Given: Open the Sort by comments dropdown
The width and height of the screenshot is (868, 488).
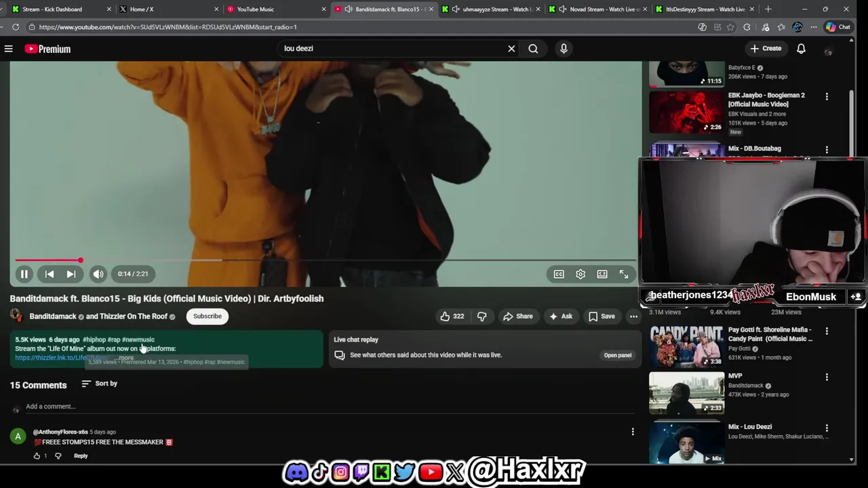Looking at the screenshot, I should pos(99,384).
